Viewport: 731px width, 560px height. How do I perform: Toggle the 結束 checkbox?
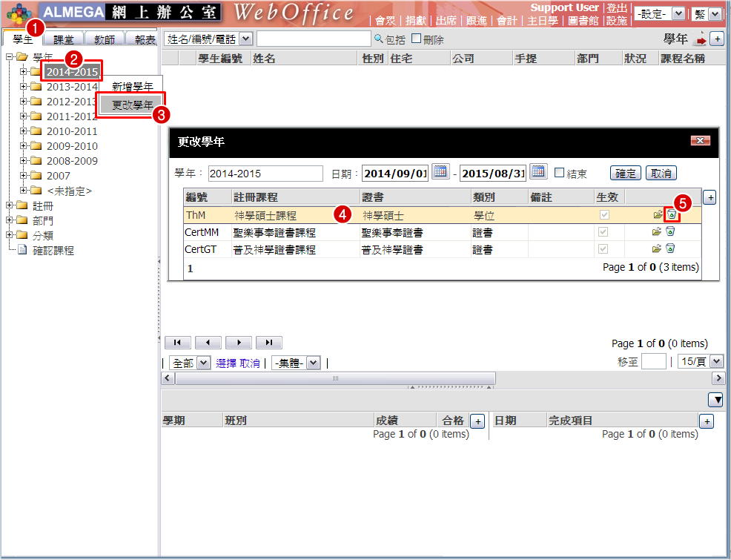coord(560,173)
